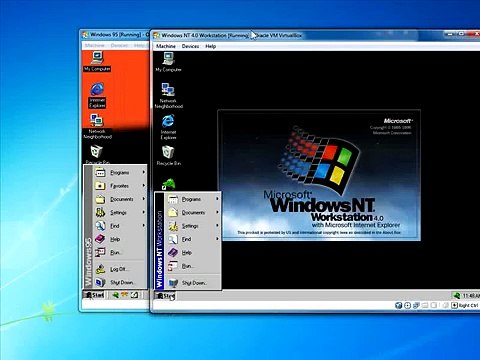Expand Programs submenu arrow in Windows 95 Start menu
This screenshot has width=480, height=360.
coord(144,172)
